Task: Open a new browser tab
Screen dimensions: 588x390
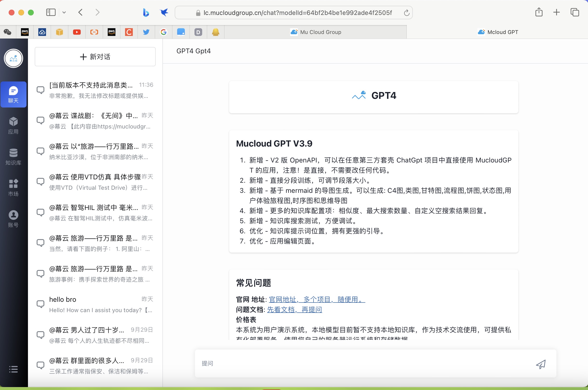Action: click(557, 12)
